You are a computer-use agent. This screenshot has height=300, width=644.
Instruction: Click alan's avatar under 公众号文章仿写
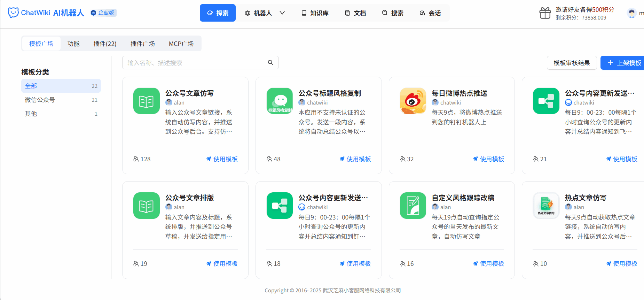click(169, 102)
